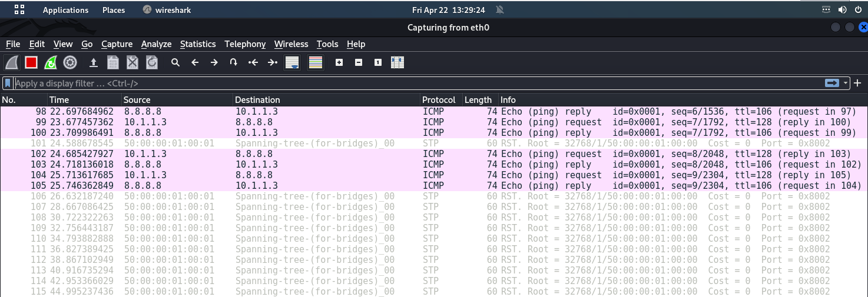This screenshot has width=868, height=297.
Task: Click the display filter input field
Action: click(x=412, y=84)
